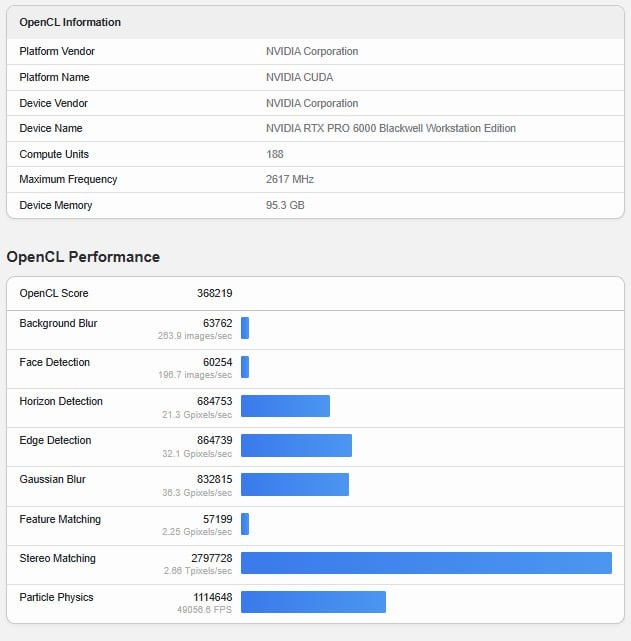
Task: Click the Feature Matching test label
Action: pyautogui.click(x=60, y=519)
